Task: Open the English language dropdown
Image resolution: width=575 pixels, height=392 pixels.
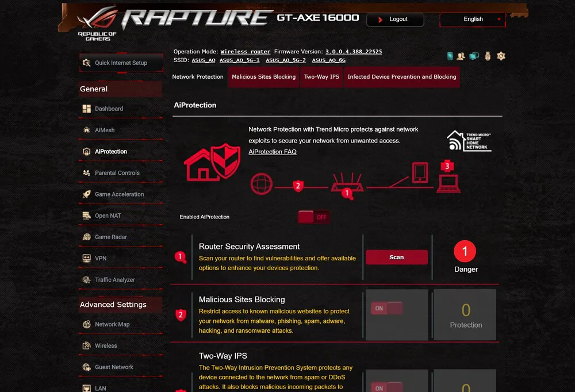Action: click(473, 19)
